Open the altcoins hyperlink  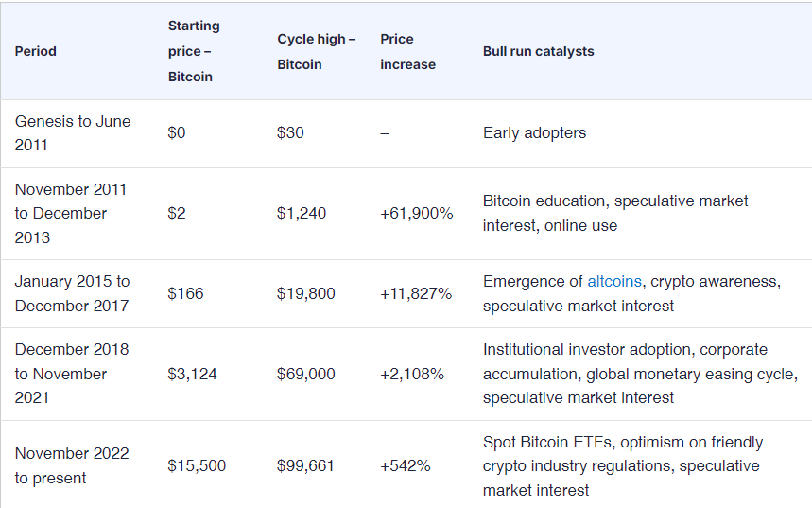pyautogui.click(x=614, y=282)
